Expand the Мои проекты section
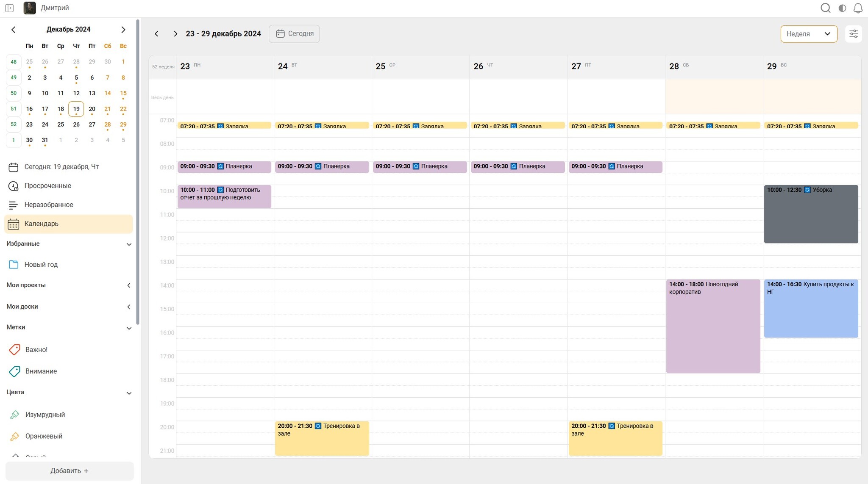868x484 pixels. 129,285
